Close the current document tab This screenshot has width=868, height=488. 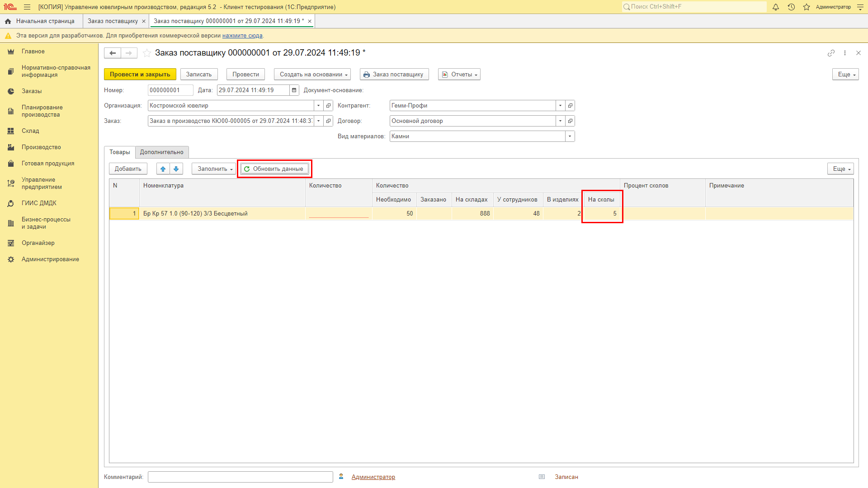click(310, 21)
